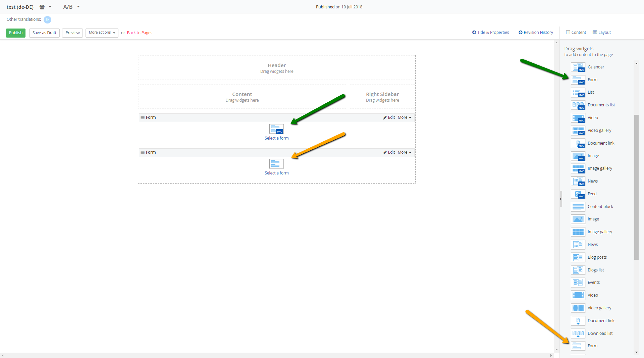Select the Content block widget icon
Viewport: 644px width, 358px height.
pyautogui.click(x=578, y=207)
